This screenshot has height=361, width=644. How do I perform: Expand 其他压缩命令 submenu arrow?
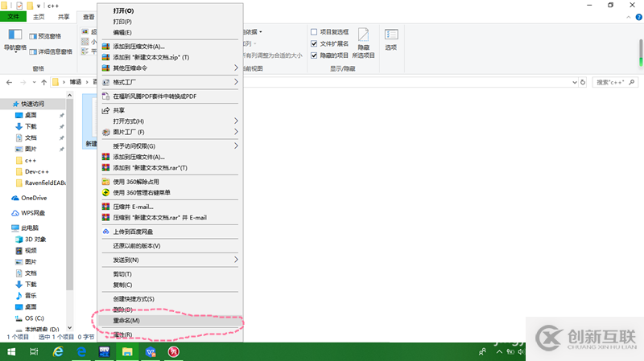[236, 68]
